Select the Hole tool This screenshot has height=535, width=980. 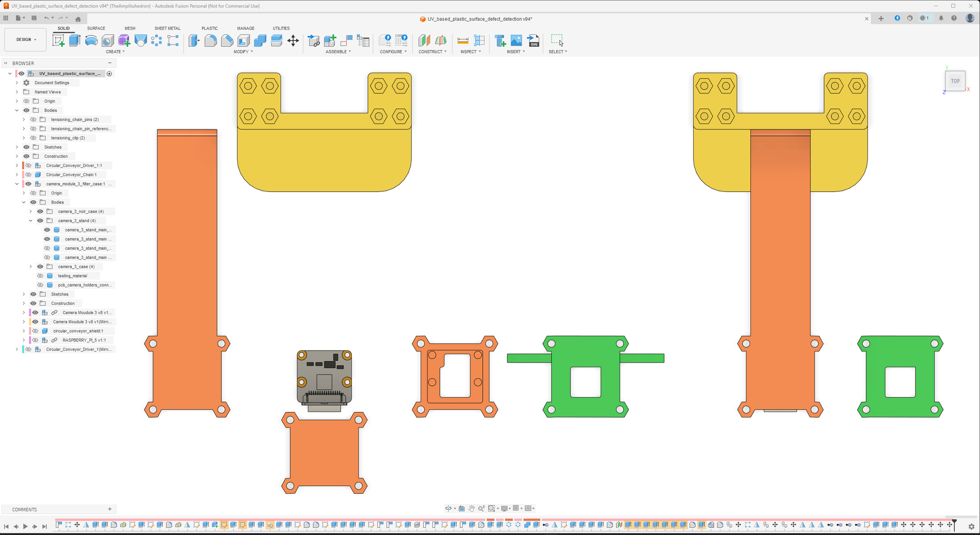click(108, 40)
